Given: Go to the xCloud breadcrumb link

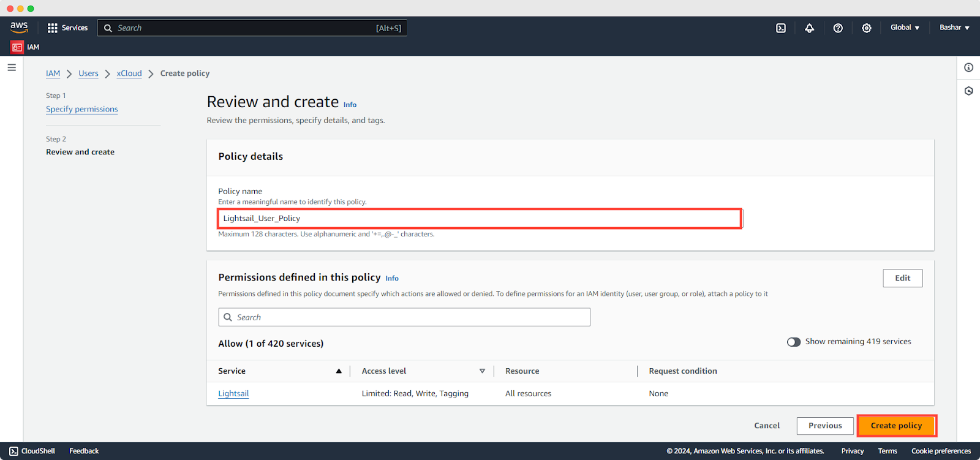Looking at the screenshot, I should point(129,74).
